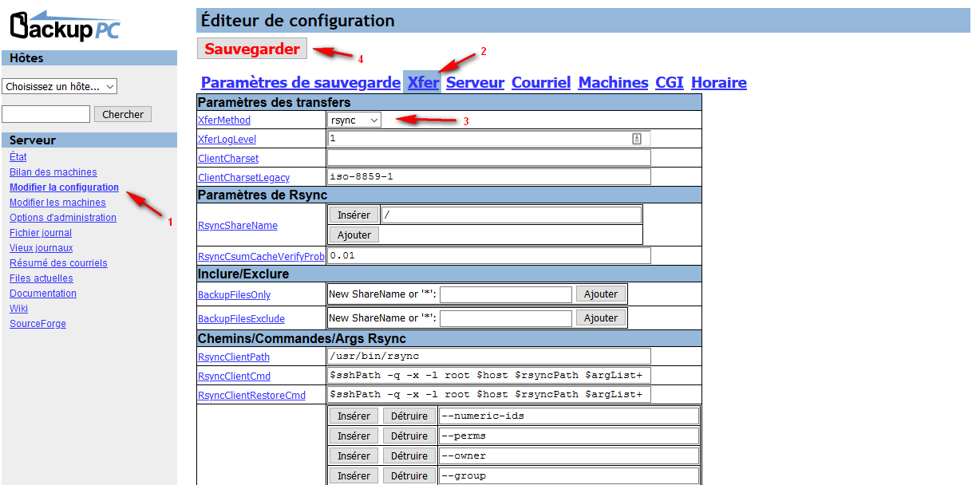Open the Serveur configuration tab

(x=475, y=82)
